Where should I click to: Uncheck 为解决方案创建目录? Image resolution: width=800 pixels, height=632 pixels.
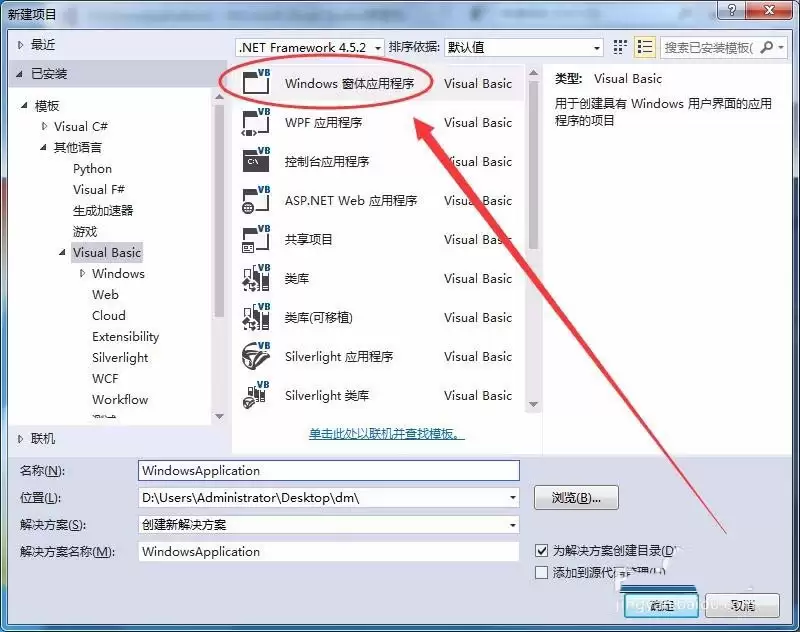click(542, 550)
